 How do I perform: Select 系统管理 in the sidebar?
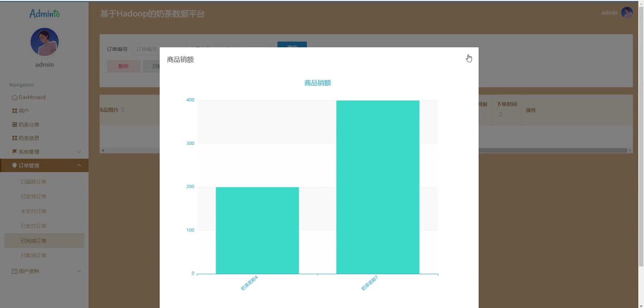click(x=44, y=152)
